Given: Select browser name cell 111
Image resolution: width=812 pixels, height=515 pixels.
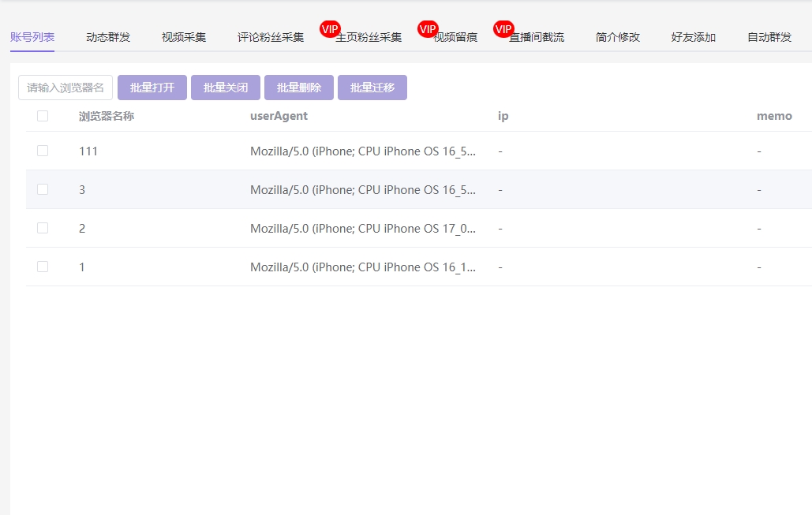Looking at the screenshot, I should [88, 151].
